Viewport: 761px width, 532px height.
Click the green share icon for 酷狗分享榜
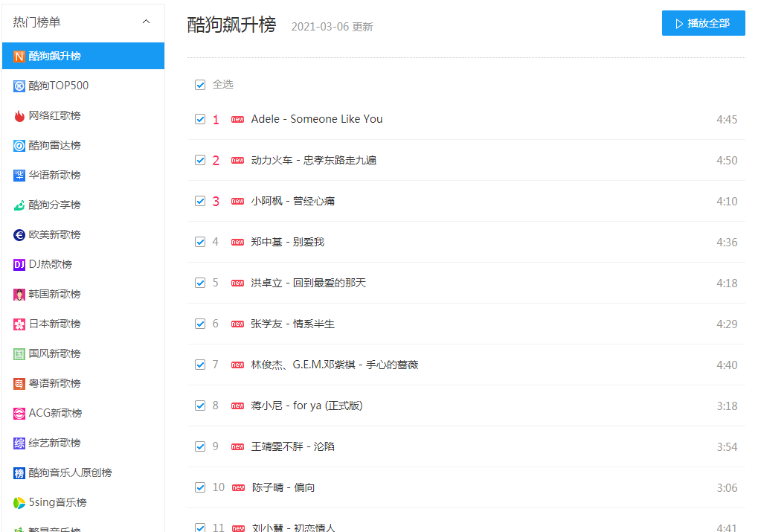pyautogui.click(x=19, y=205)
